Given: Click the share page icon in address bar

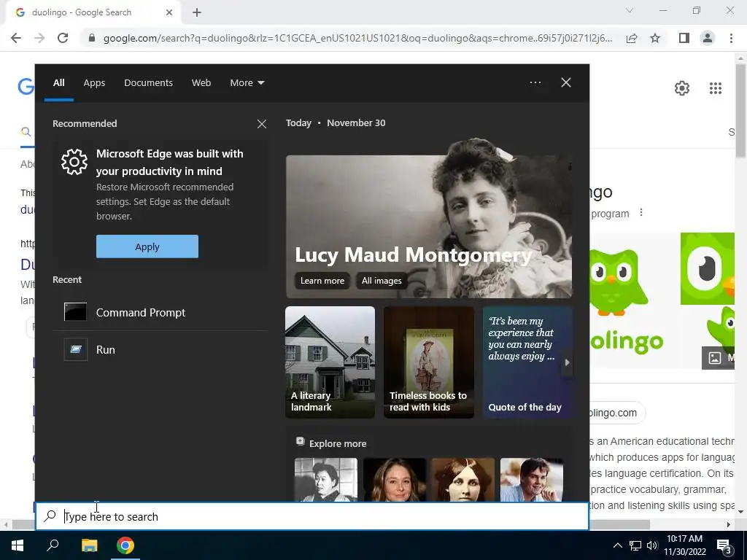Looking at the screenshot, I should pos(632,38).
